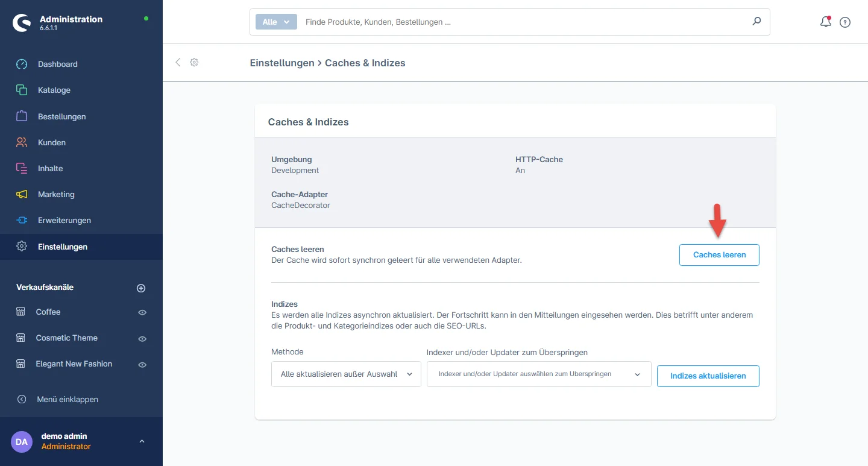
Task: Click the settings gear beside back arrow
Action: point(194,62)
